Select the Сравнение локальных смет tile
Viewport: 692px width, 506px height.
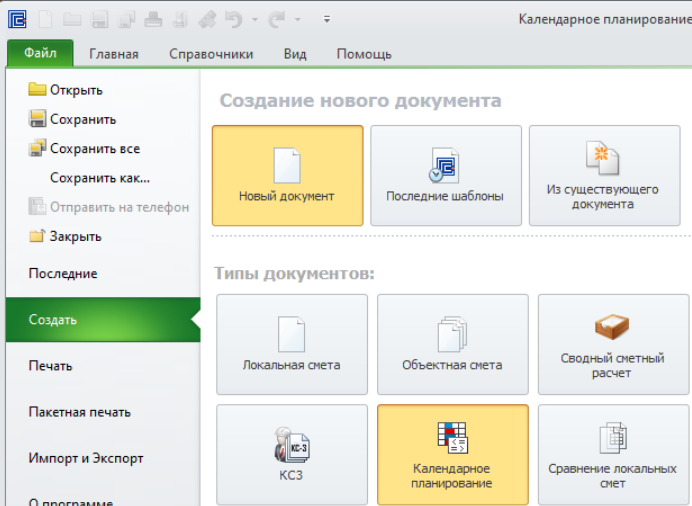tap(613, 455)
